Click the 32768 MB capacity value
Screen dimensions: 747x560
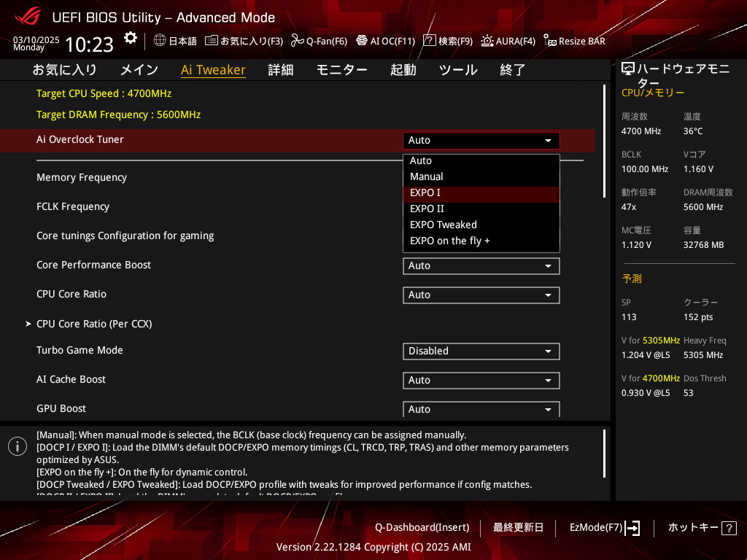pos(703,245)
